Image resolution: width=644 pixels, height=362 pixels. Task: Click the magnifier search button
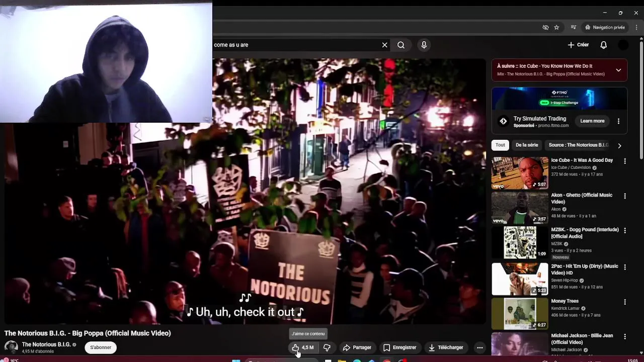[x=401, y=45]
